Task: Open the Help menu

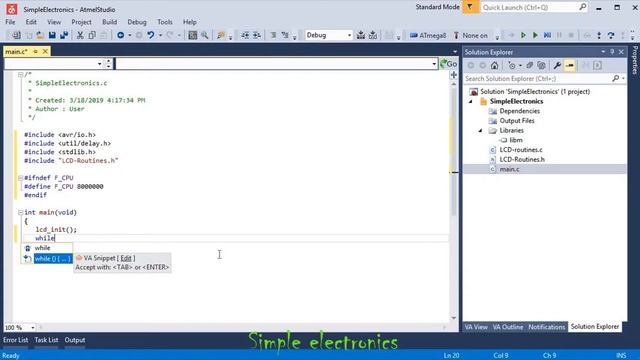Action: 189,22
